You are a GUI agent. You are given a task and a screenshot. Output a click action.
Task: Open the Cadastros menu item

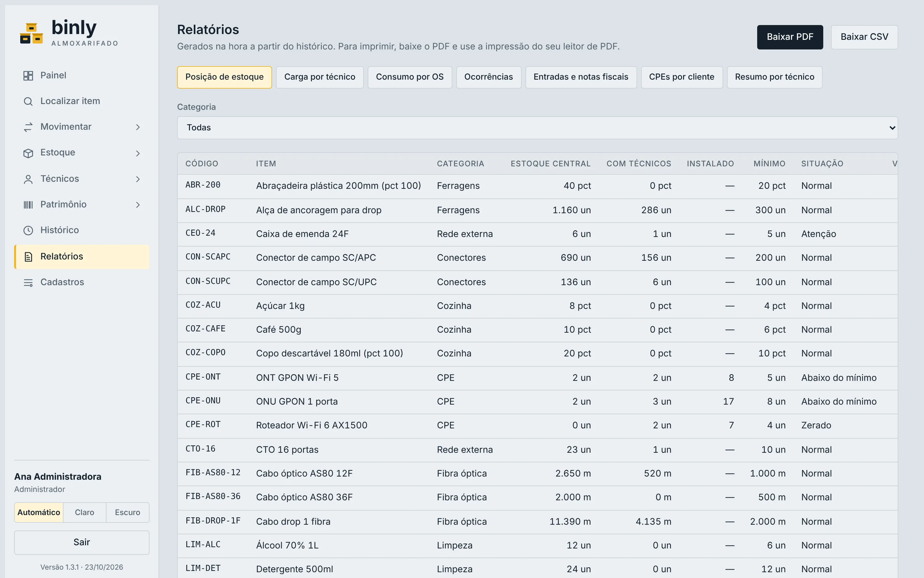pos(82,283)
